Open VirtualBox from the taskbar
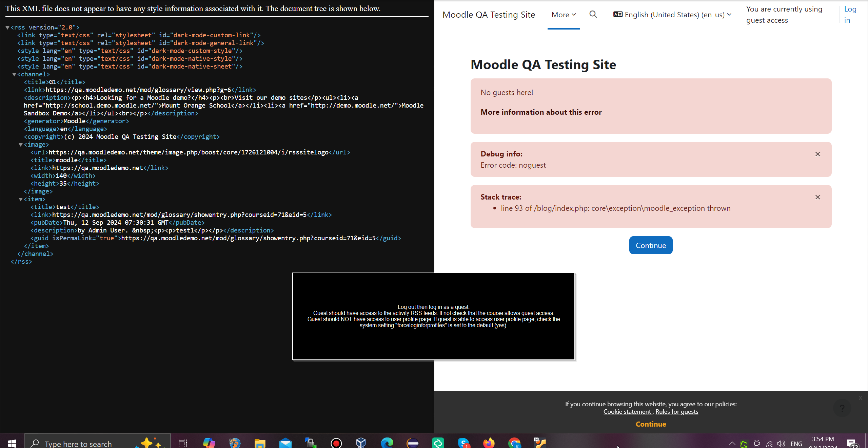Image resolution: width=868 pixels, height=448 pixels. click(x=361, y=443)
